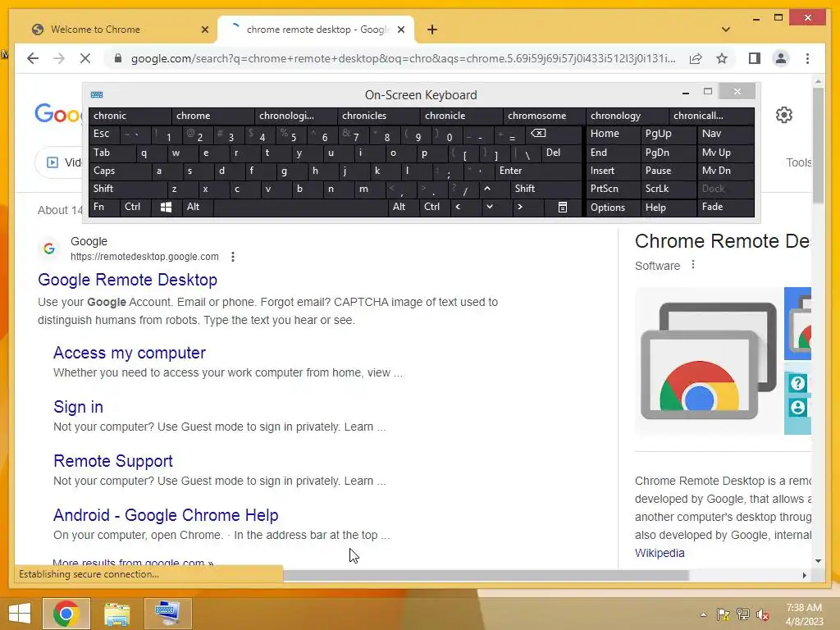The width and height of the screenshot is (840, 630).
Task: Switch to Welcome to Chrome tab
Action: pyautogui.click(x=121, y=30)
